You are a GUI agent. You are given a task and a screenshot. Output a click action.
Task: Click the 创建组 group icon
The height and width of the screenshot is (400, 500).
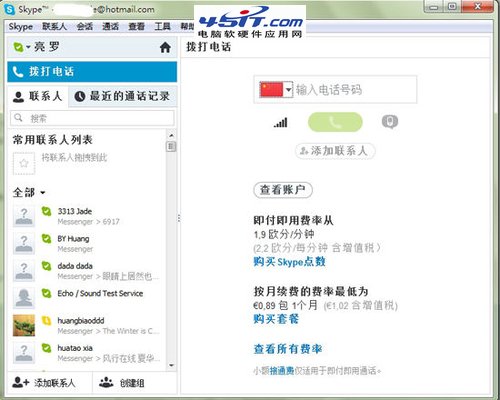[x=106, y=382]
